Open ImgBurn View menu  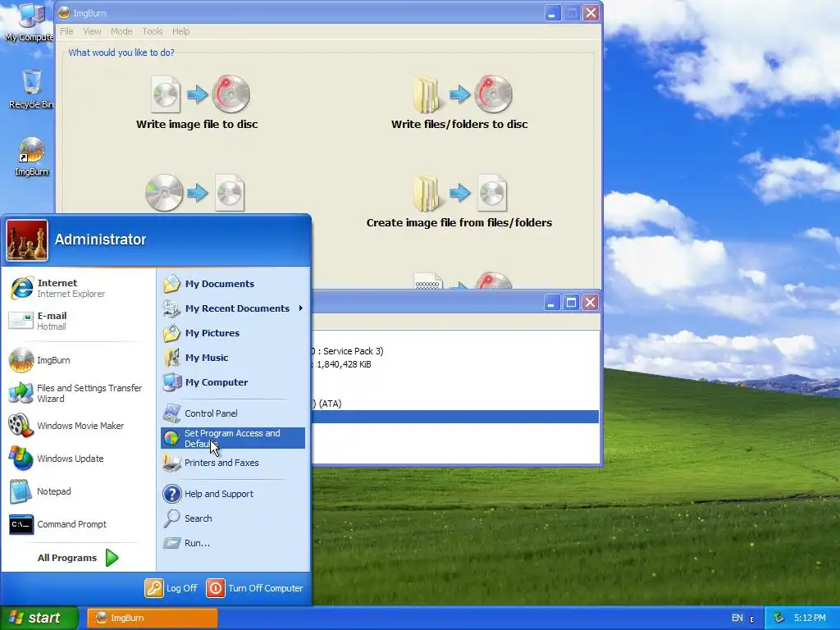[92, 32]
